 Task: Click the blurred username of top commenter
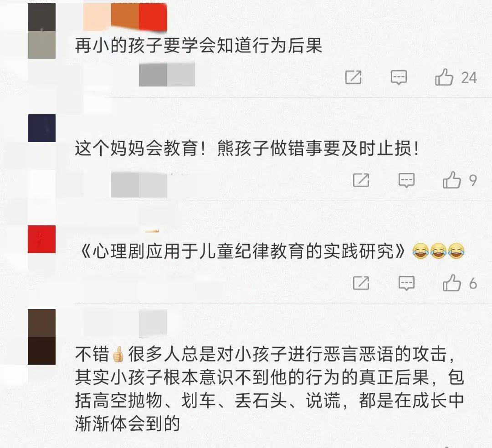[x=125, y=17]
